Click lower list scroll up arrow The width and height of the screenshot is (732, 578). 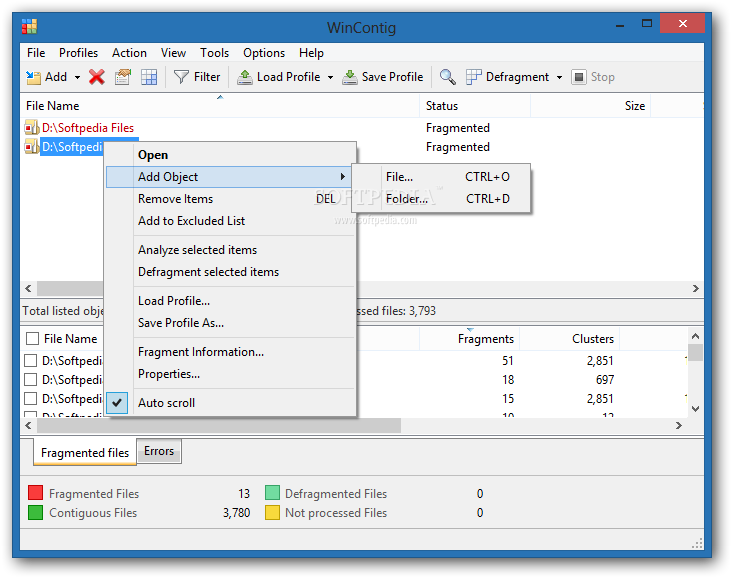coord(695,336)
